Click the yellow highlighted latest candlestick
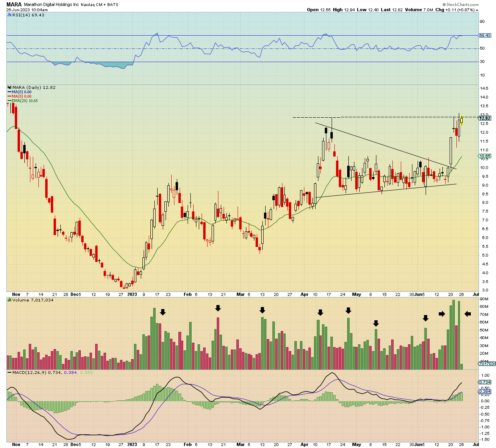 pos(461,120)
